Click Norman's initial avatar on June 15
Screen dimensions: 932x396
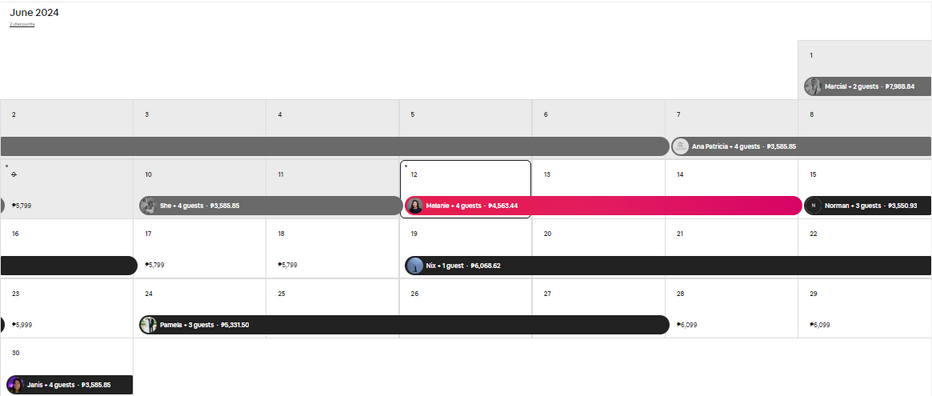coord(814,206)
